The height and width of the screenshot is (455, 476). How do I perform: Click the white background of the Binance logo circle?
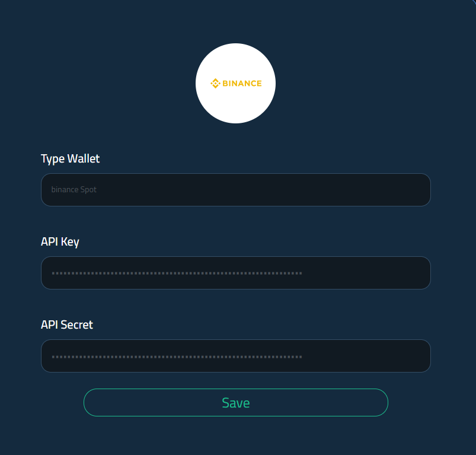click(x=235, y=106)
